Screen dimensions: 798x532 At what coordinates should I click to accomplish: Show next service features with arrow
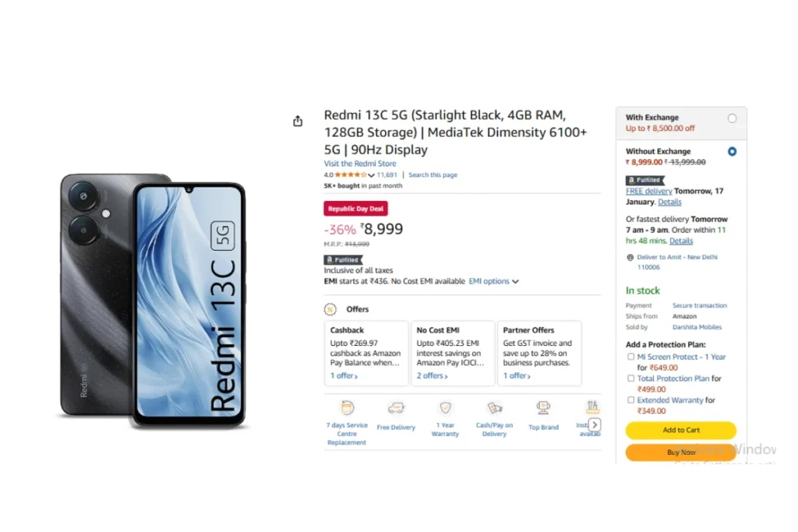point(595,425)
